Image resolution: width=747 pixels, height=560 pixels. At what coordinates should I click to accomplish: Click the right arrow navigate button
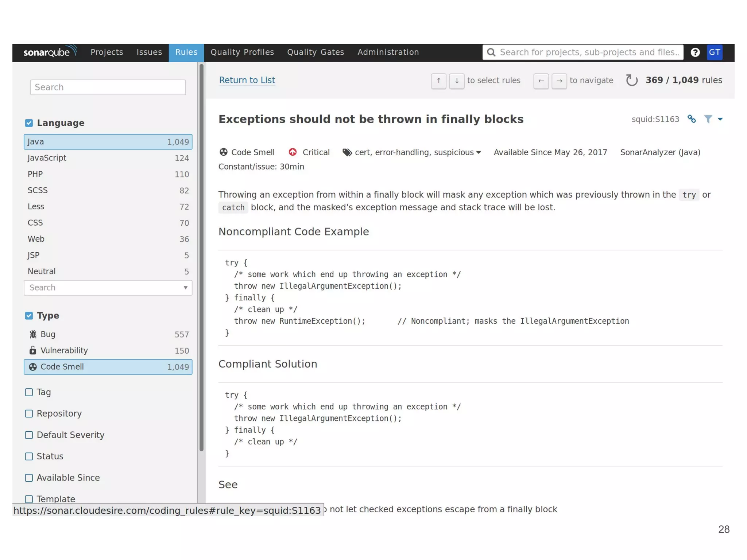(x=559, y=81)
